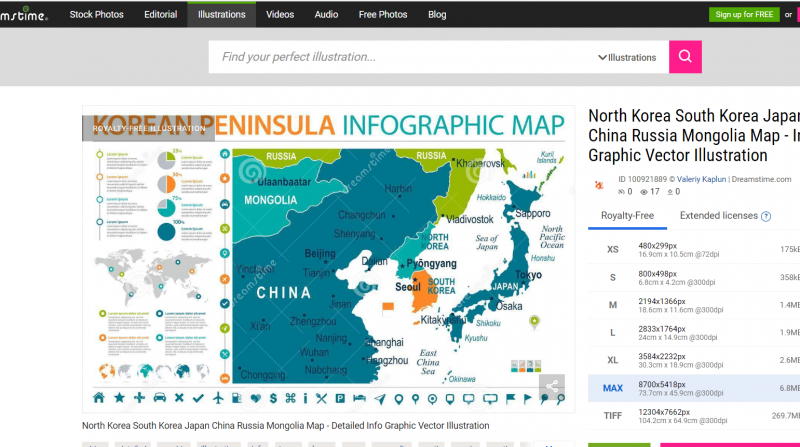800x447 pixels.
Task: Click the author avatar icon beside the ID
Action: point(598,185)
